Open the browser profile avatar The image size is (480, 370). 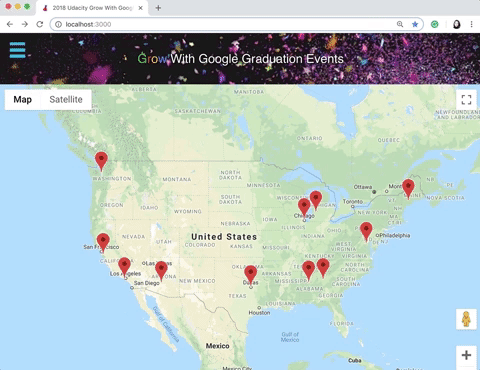[456, 24]
